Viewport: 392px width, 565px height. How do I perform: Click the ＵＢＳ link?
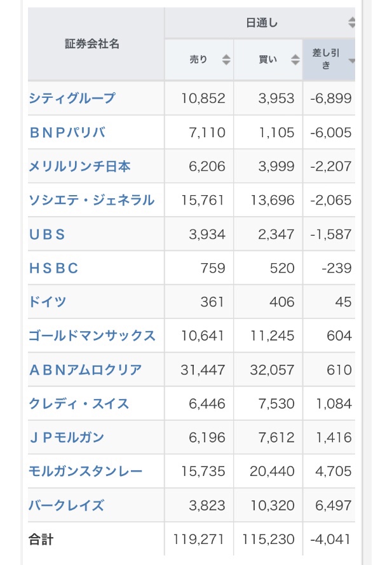48,235
